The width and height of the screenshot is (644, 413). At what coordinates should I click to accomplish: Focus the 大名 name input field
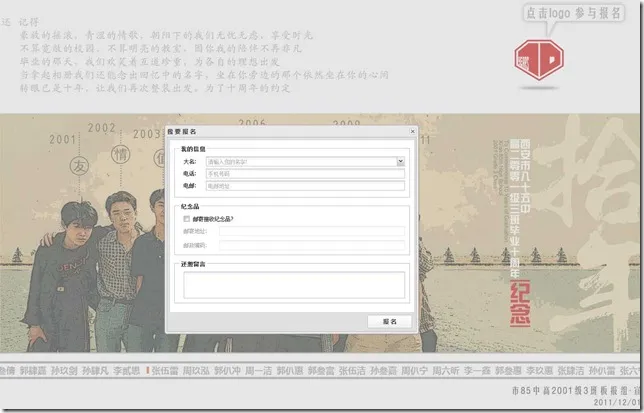coord(301,162)
